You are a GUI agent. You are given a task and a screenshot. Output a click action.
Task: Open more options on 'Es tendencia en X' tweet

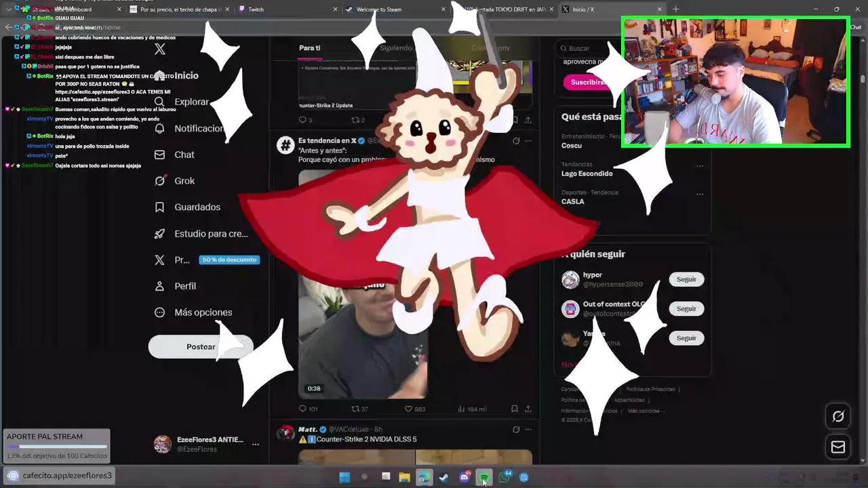tap(528, 141)
